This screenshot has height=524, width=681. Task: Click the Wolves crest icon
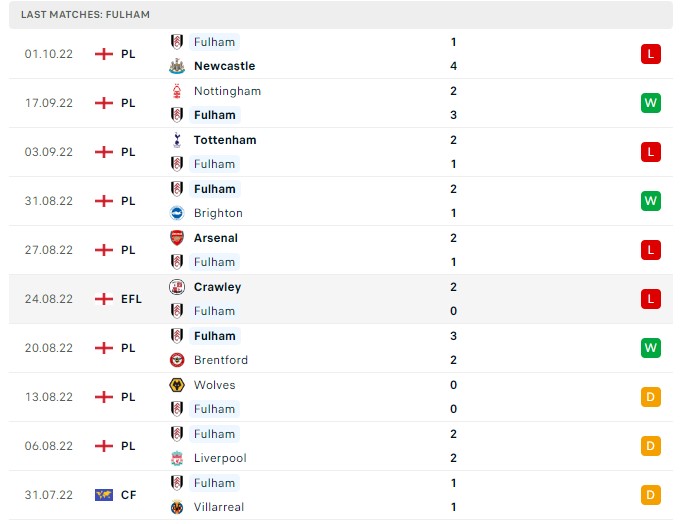coord(177,385)
